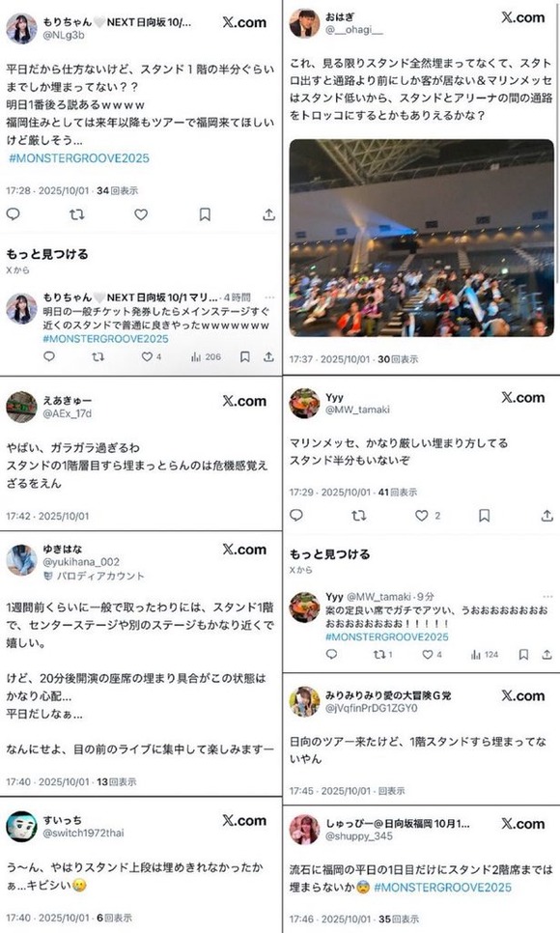The width and height of the screenshot is (560, 933).
Task: Open the blurry arena photo in おはぎ's tweet
Action: (x=421, y=238)
